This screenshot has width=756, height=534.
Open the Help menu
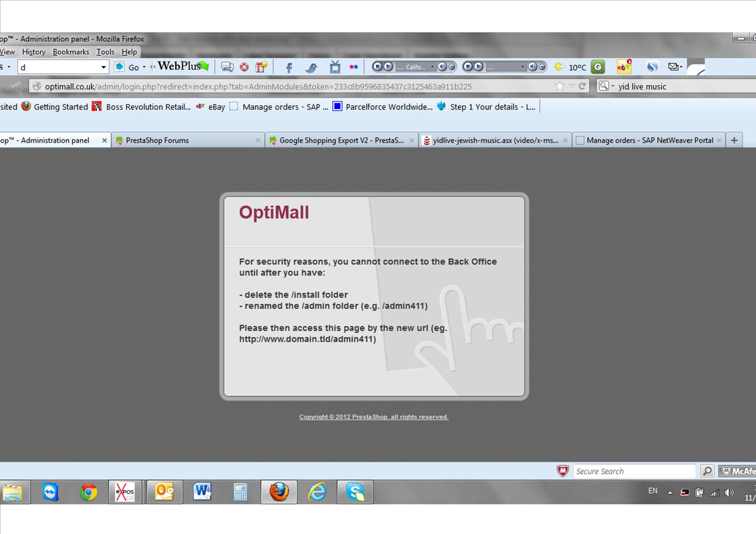click(129, 52)
